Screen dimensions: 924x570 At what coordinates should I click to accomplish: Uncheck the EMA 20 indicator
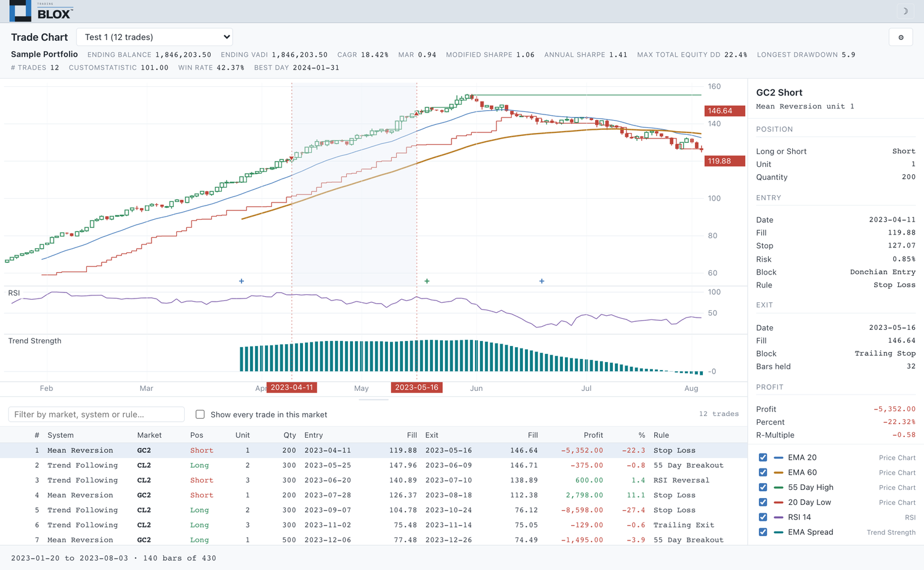[763, 457]
